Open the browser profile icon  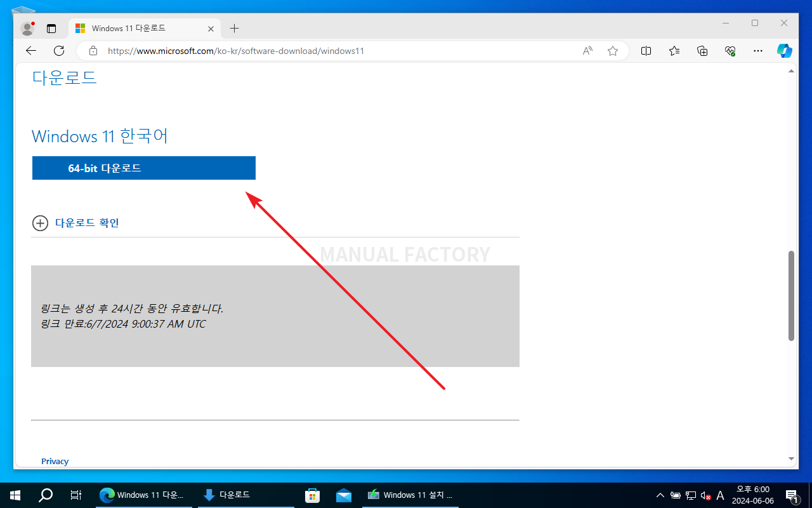click(x=27, y=28)
